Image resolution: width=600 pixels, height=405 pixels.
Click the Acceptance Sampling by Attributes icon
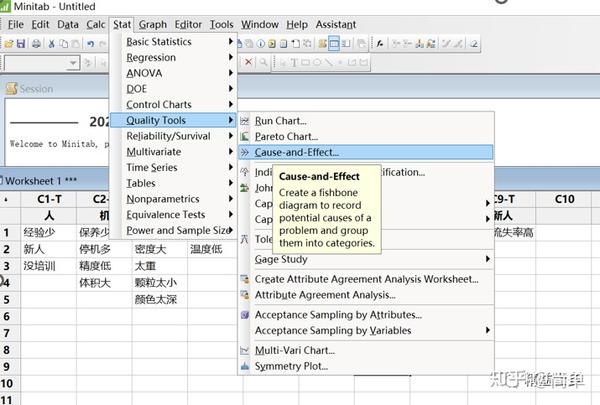245,315
